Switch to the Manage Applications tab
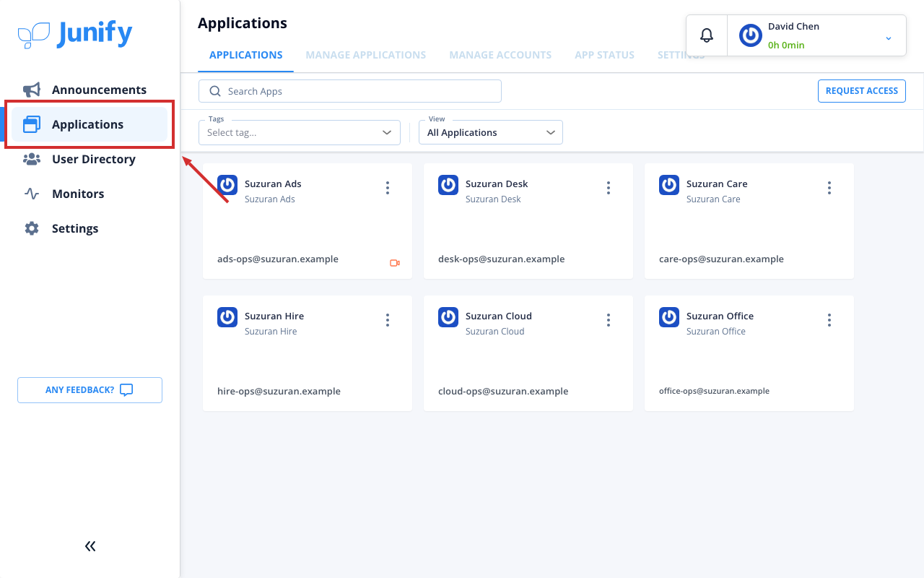The image size is (924, 578). pyautogui.click(x=366, y=55)
